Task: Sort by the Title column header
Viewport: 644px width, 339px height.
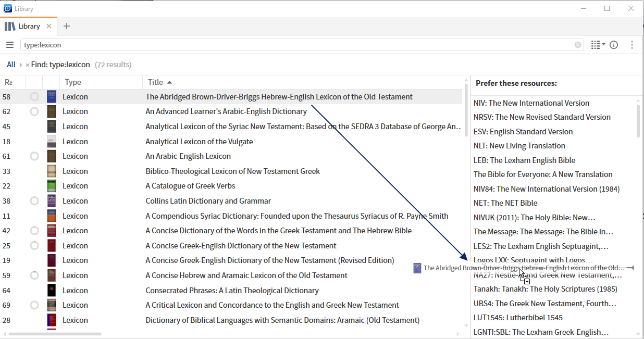Action: [x=155, y=82]
